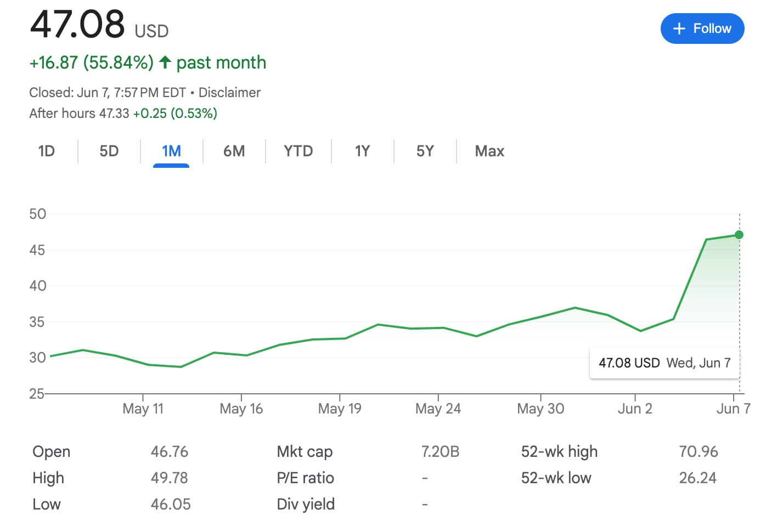Click the High value 49.78

(x=170, y=478)
